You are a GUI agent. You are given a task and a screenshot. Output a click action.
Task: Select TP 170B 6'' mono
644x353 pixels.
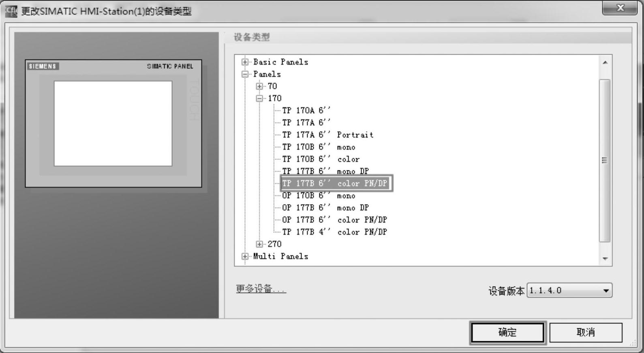tap(319, 147)
